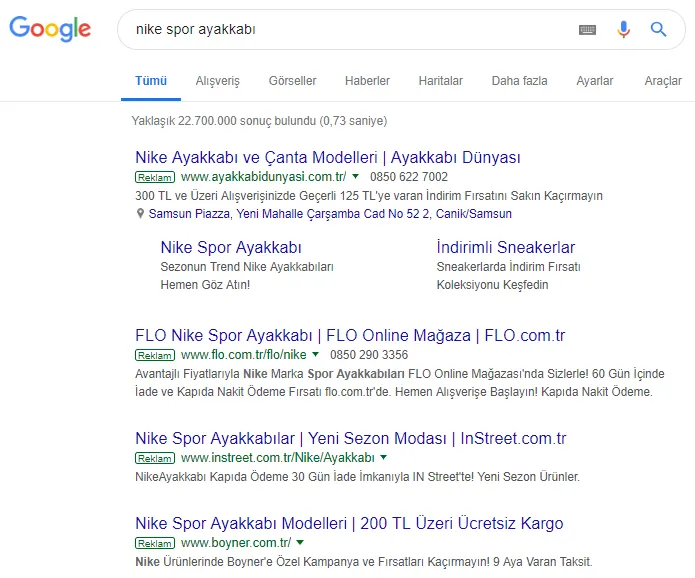Click the www.boyner.com.tr/ URL
This screenshot has height=578, width=695.
236,543
